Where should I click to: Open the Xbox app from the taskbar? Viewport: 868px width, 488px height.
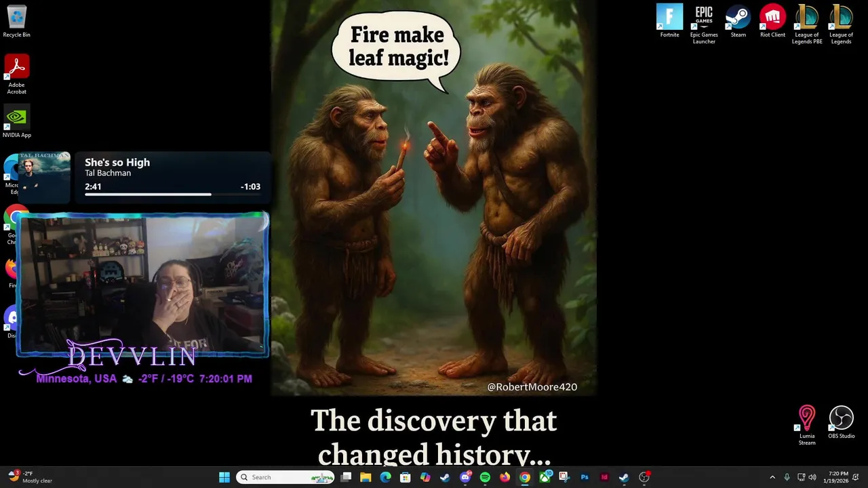[545, 477]
